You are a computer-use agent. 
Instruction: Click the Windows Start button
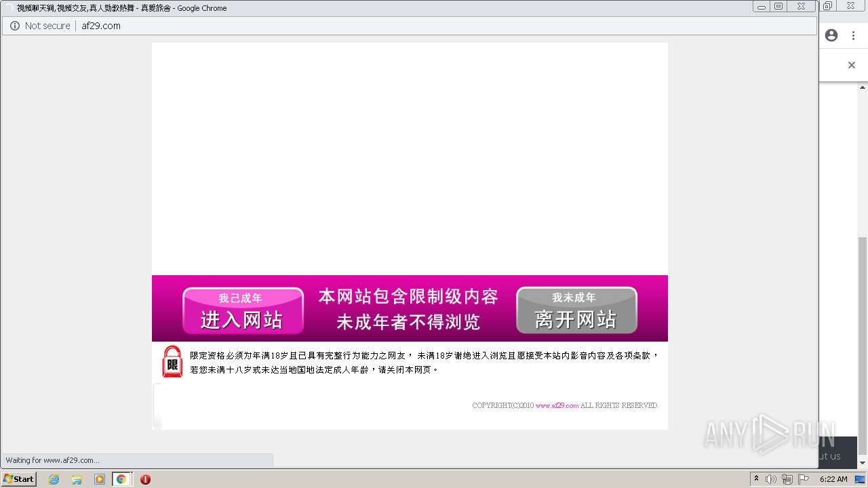pos(18,479)
